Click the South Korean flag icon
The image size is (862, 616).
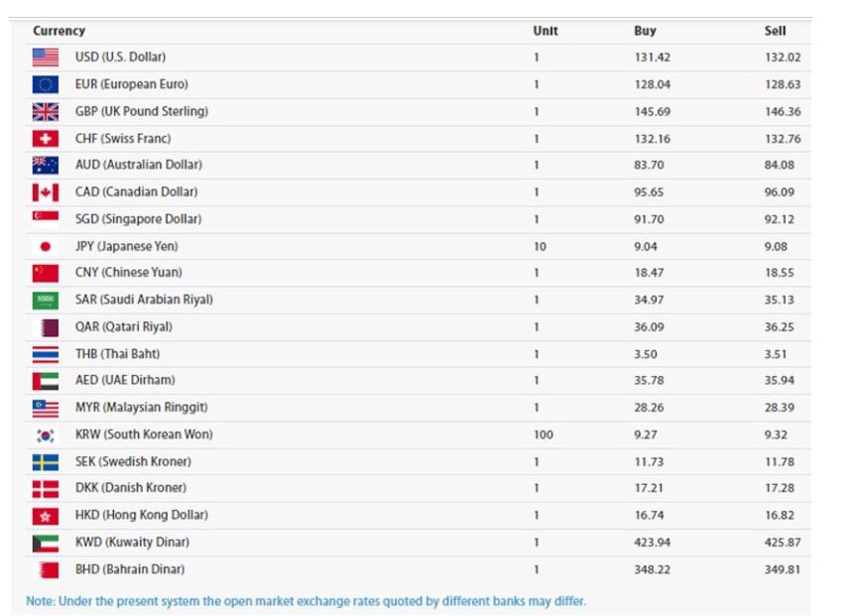pyautogui.click(x=46, y=434)
